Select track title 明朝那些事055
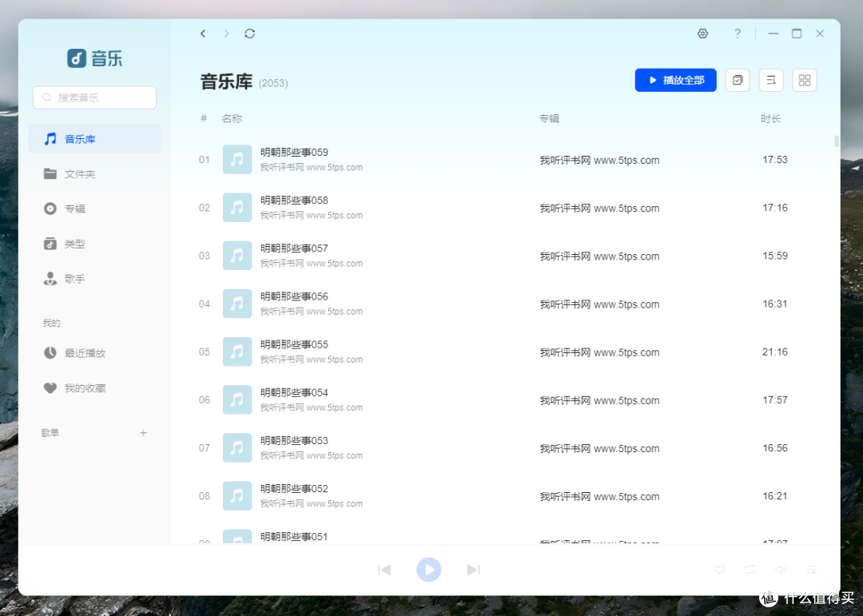The image size is (863, 616). pos(294,344)
